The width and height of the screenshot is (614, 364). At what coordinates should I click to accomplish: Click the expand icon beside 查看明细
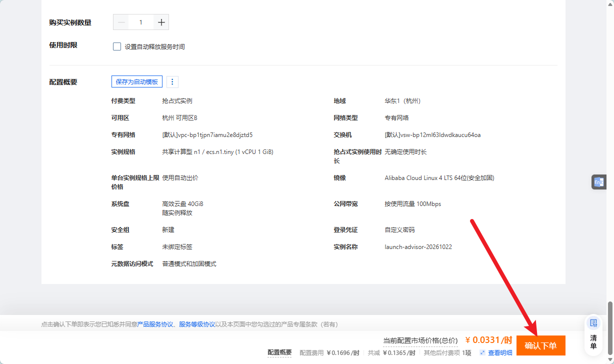[x=482, y=353]
